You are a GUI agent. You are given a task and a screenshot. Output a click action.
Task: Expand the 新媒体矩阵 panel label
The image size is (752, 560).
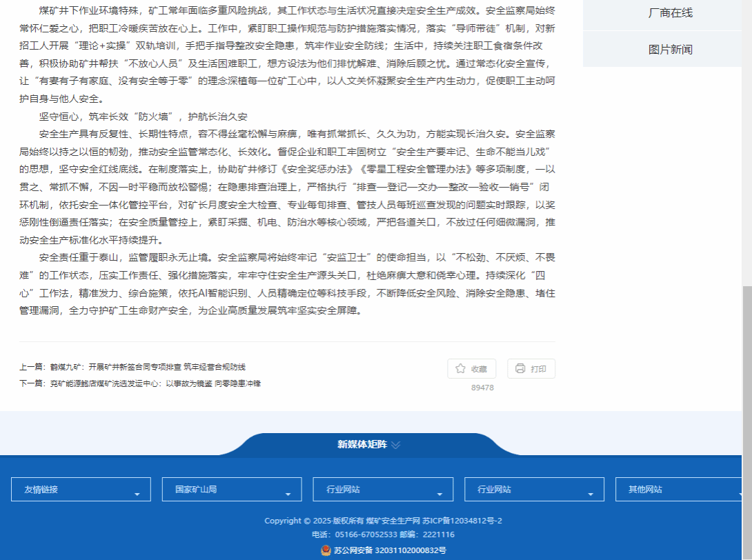[x=362, y=445]
